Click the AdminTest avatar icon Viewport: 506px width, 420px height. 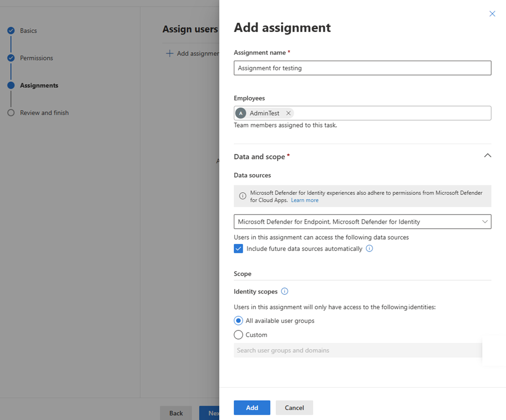241,113
